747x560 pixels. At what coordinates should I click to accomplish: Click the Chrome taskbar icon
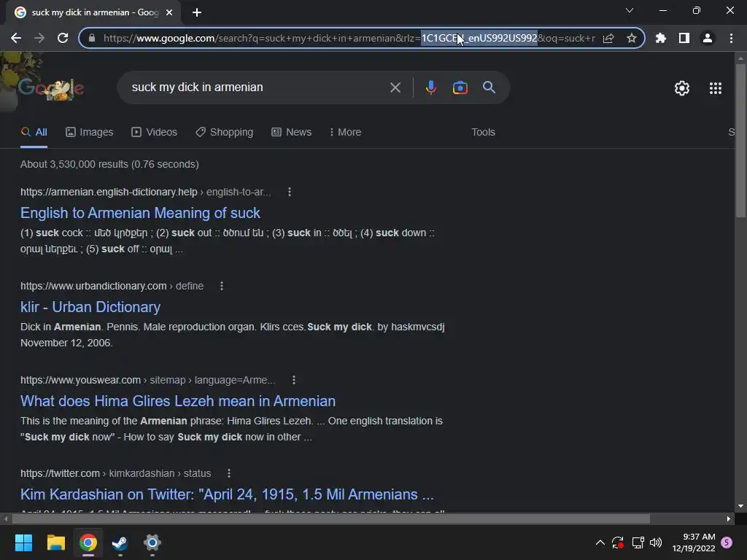(x=88, y=542)
